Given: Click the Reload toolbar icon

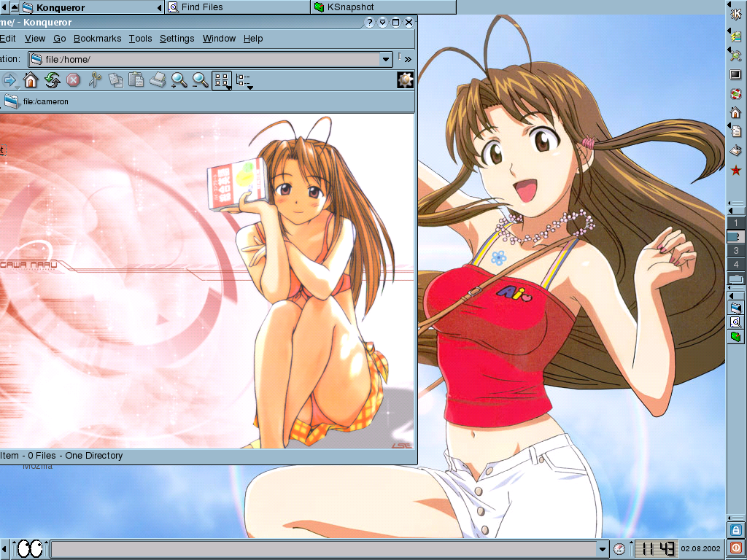Looking at the screenshot, I should tap(52, 80).
